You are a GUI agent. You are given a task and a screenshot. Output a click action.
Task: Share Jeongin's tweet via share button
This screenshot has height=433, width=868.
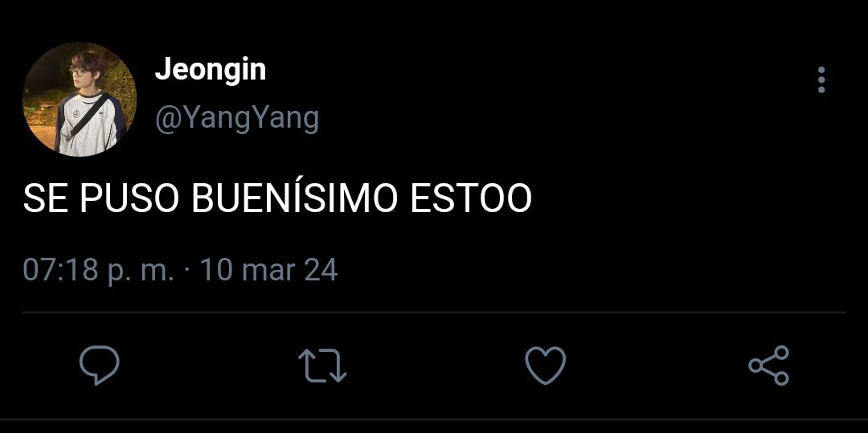tap(769, 365)
